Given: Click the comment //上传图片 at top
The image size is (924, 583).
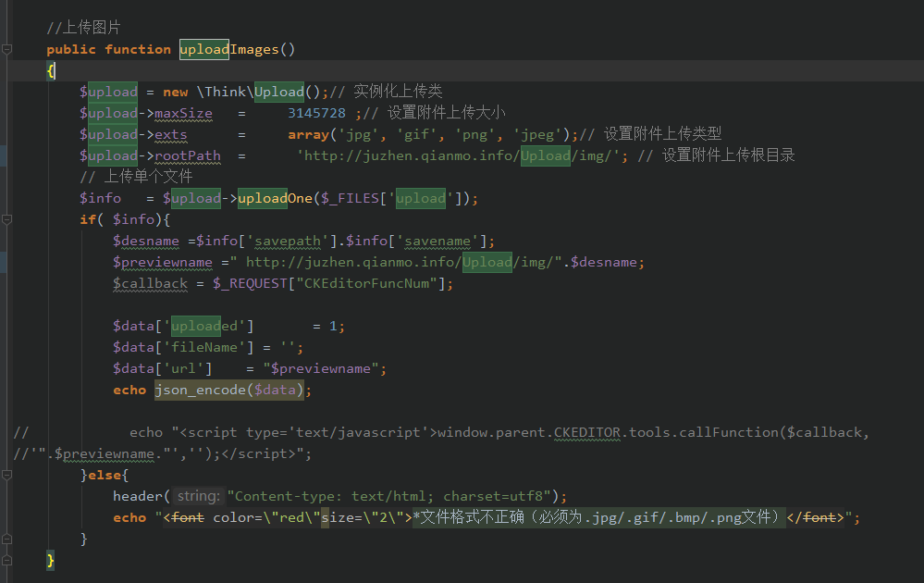Looking at the screenshot, I should click(x=83, y=28).
